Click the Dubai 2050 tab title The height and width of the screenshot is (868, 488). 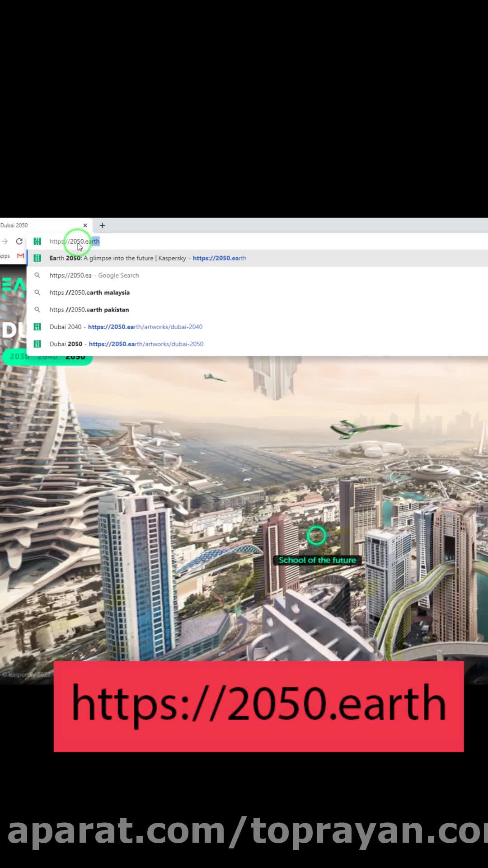tap(14, 225)
